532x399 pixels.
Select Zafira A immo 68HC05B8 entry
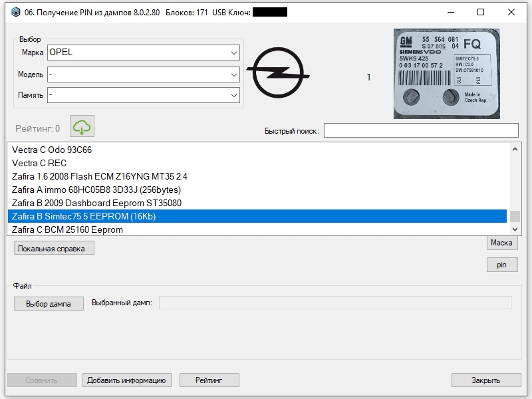tap(257, 190)
